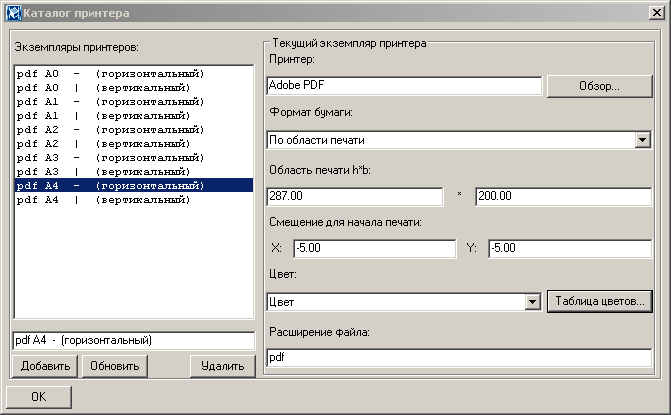The width and height of the screenshot is (671, 415).
Task: Open the Формат бумаги dropdown
Action: [x=642, y=140]
